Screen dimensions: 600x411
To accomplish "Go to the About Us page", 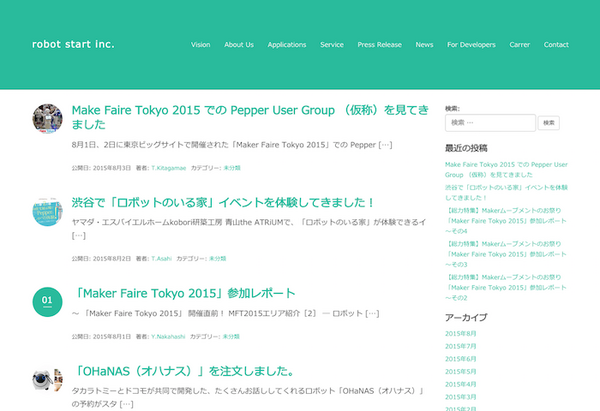I will [239, 45].
